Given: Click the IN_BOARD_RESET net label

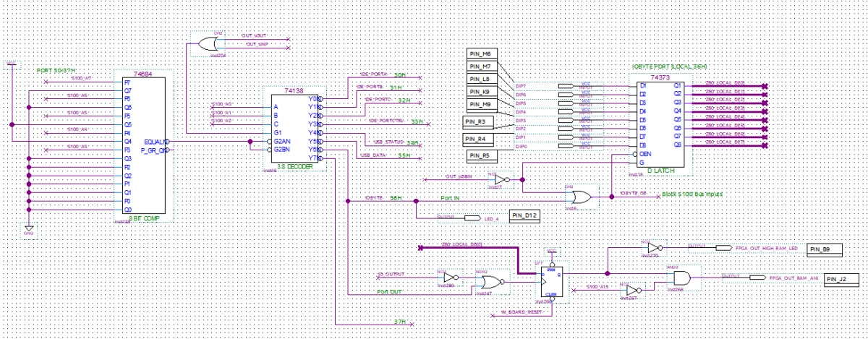Looking at the screenshot, I should coord(522,314).
